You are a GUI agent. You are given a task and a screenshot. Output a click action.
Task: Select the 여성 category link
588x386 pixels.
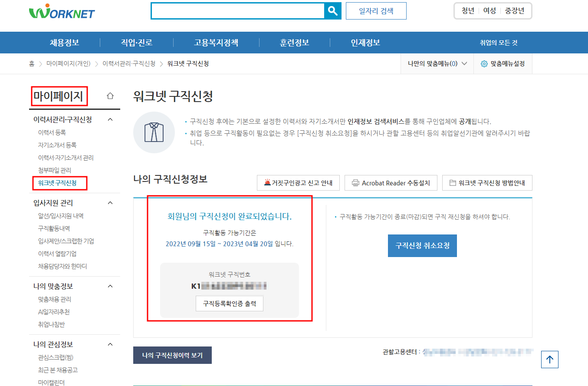[489, 11]
